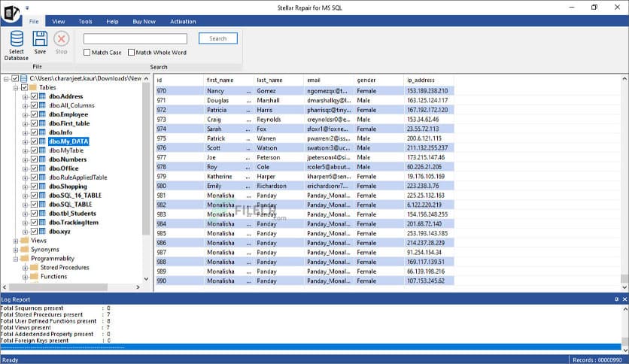Collapse the Tables node
Image resolution: width=629 pixels, height=364 pixels.
pos(16,87)
